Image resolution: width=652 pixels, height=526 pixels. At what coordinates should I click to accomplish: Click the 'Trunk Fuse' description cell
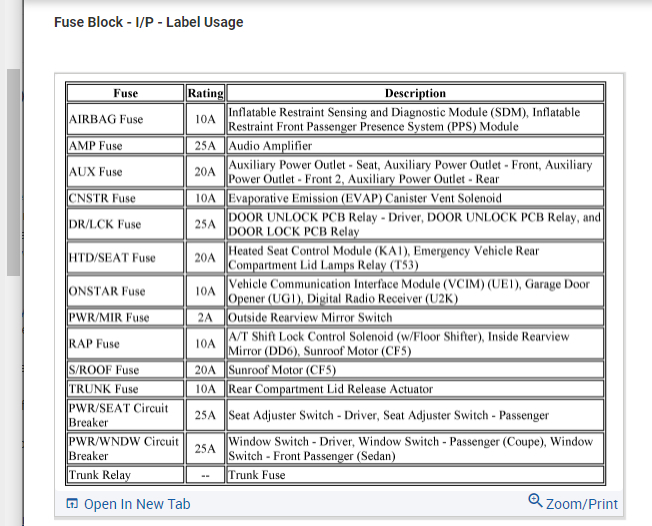click(x=415, y=475)
